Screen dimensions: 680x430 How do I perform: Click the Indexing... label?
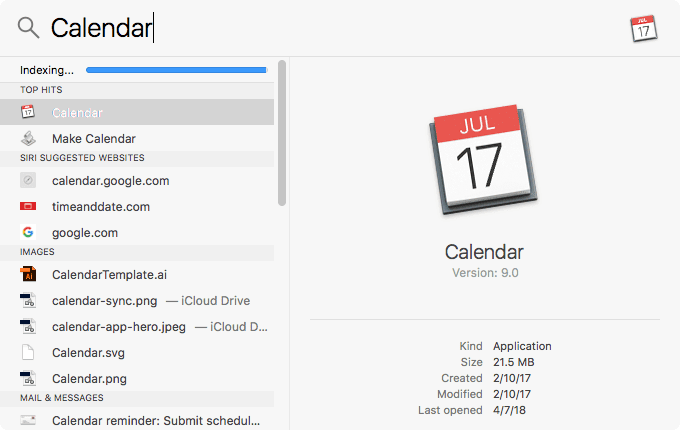[x=47, y=70]
